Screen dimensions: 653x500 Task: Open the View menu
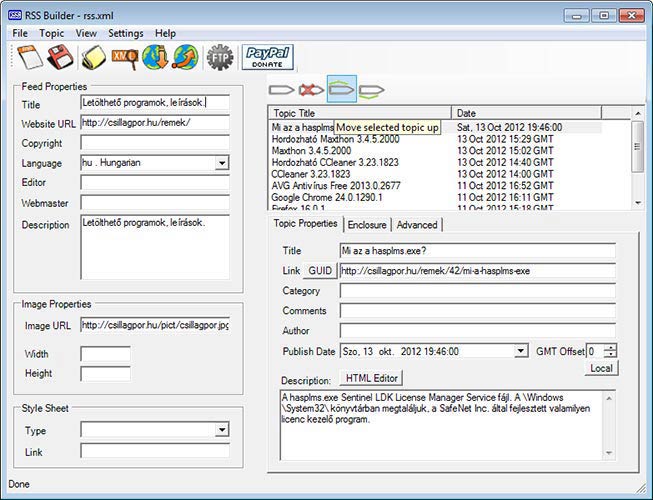point(86,33)
